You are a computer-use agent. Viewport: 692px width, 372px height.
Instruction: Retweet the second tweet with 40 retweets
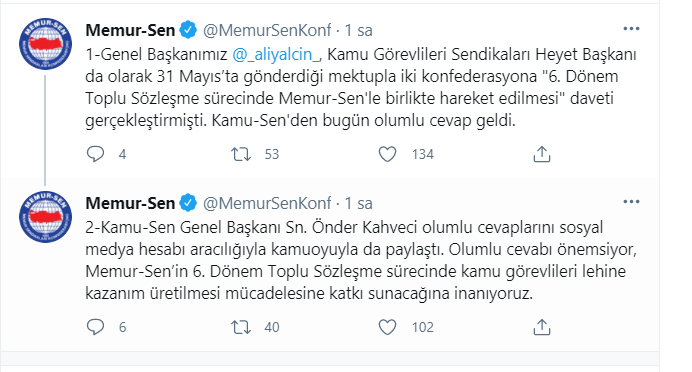[241, 327]
